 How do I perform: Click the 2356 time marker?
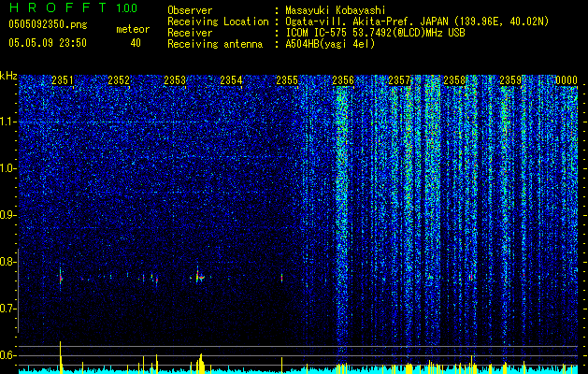[343, 80]
